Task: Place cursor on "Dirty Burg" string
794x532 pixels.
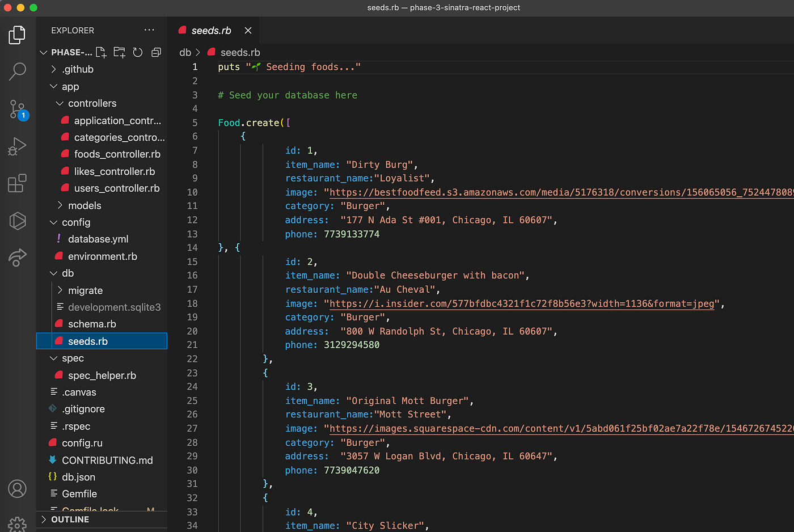Action: (379, 164)
